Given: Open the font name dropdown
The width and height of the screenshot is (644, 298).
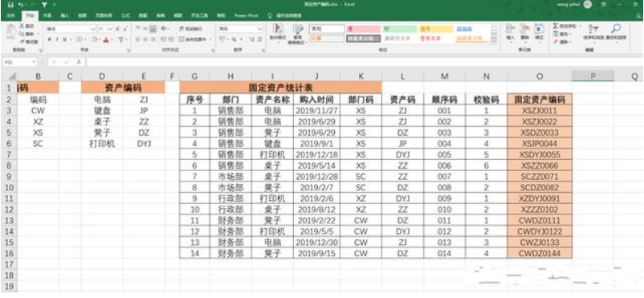Looking at the screenshot, I should coord(93,29).
